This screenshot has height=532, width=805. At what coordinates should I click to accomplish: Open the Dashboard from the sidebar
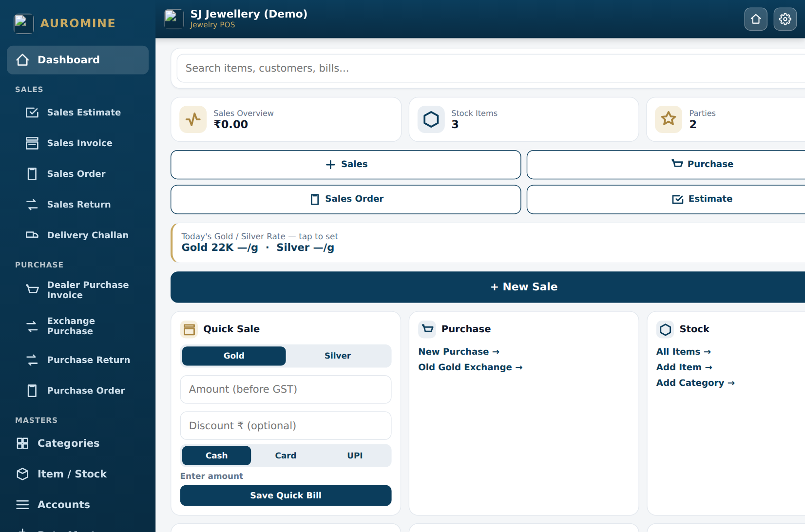(78, 60)
